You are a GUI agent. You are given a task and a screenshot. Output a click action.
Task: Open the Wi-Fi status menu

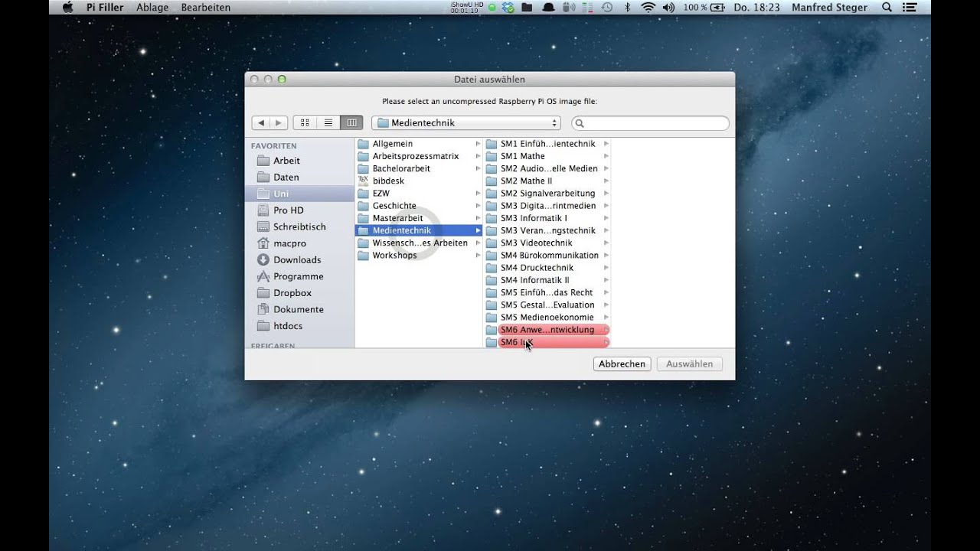pyautogui.click(x=648, y=7)
